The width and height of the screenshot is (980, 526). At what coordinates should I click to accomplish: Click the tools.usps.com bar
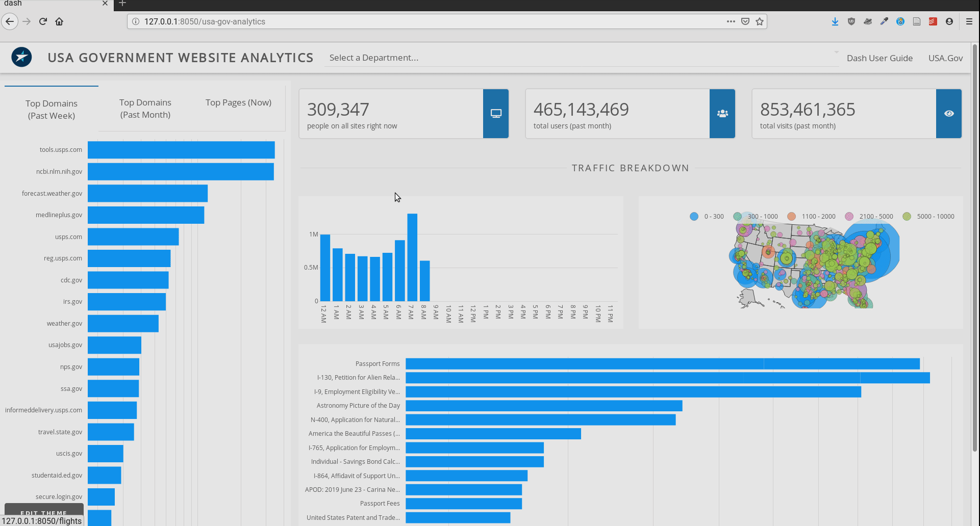click(181, 150)
